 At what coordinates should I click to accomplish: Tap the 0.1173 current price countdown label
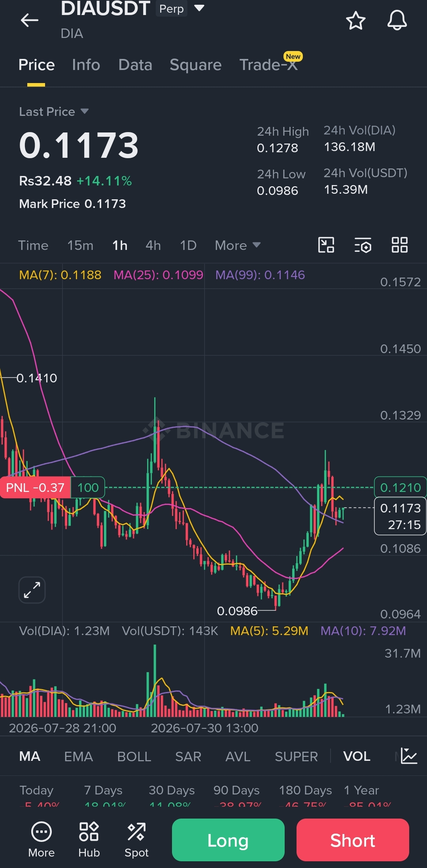click(x=400, y=516)
